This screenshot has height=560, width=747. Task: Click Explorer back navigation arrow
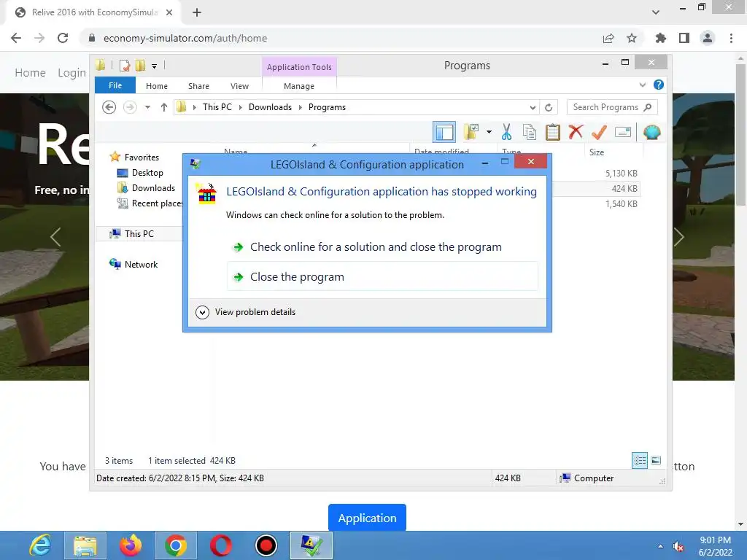[109, 107]
